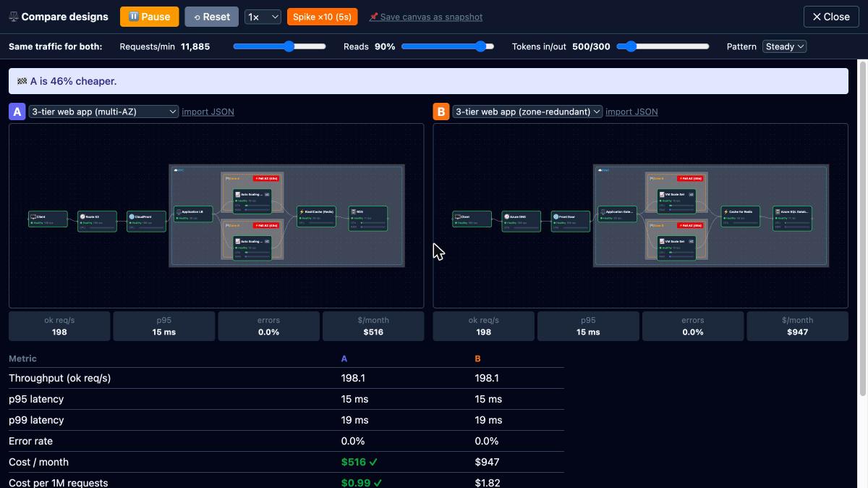This screenshot has width=868, height=488.
Task: Select Zone A's Auto Scaling node in design A
Action: pyautogui.click(x=252, y=201)
